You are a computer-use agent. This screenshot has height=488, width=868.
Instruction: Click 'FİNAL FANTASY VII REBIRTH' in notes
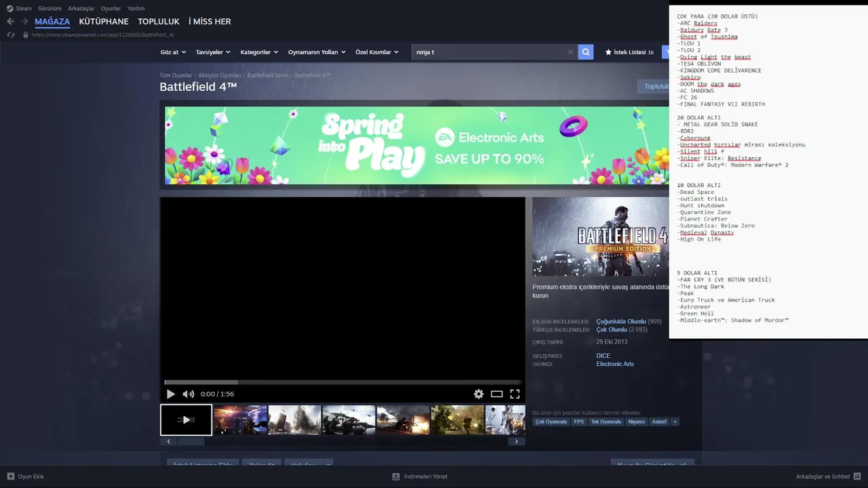pos(721,104)
